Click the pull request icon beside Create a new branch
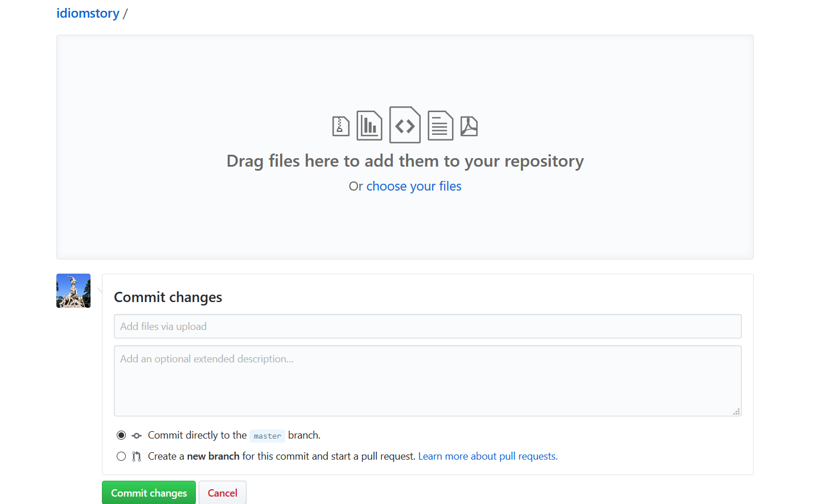This screenshot has height=504, width=834. pos(137,456)
